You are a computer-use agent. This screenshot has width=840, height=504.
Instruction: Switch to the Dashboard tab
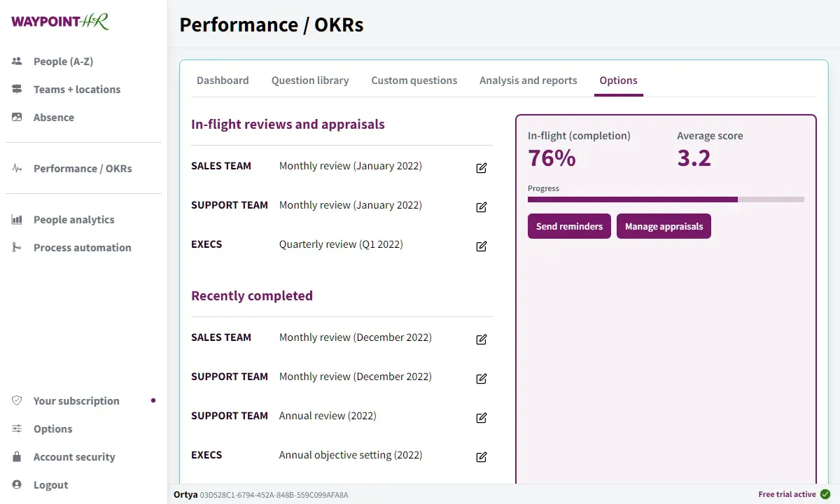pyautogui.click(x=223, y=80)
